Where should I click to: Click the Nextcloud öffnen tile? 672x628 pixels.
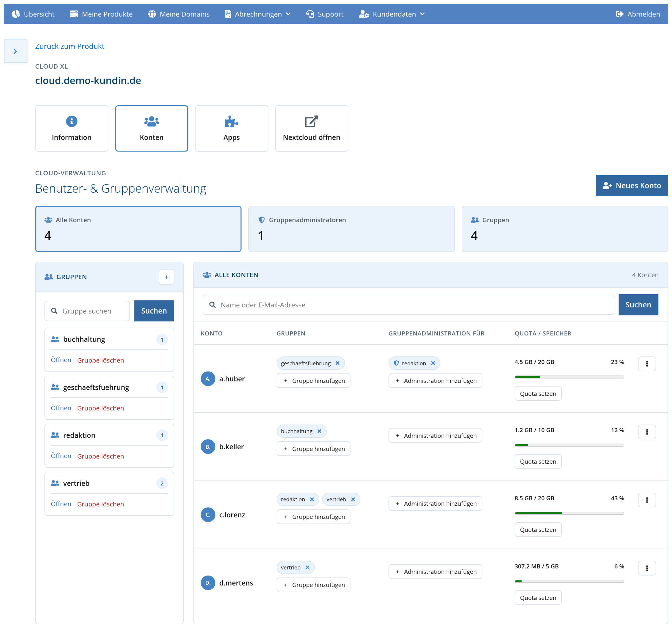[x=311, y=128]
